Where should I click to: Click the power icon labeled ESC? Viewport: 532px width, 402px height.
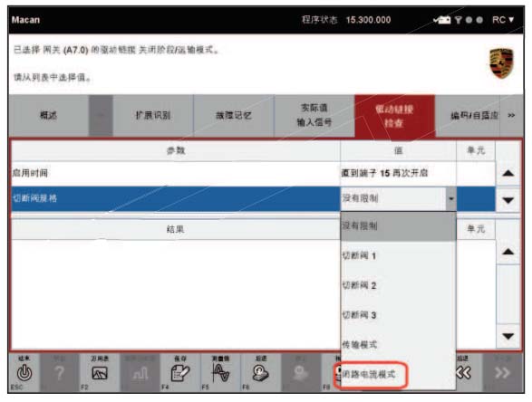(24, 372)
